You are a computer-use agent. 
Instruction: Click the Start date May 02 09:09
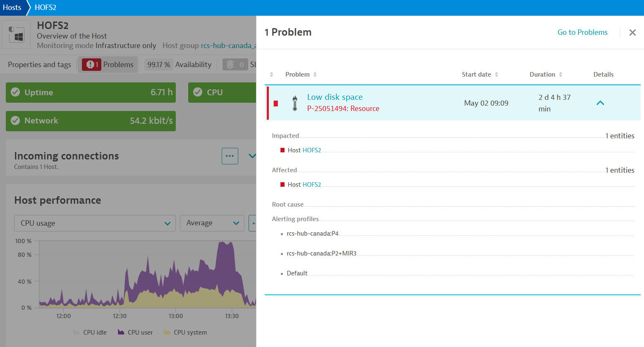pos(486,103)
